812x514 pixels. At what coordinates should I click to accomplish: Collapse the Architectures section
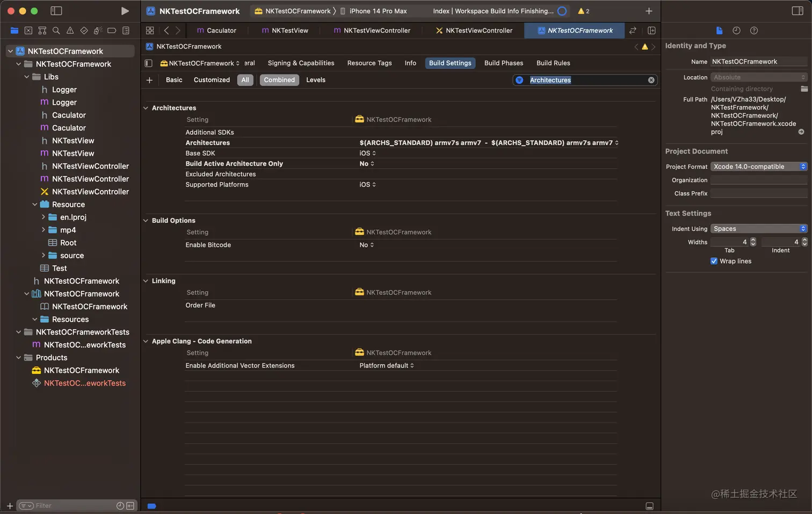(x=146, y=108)
